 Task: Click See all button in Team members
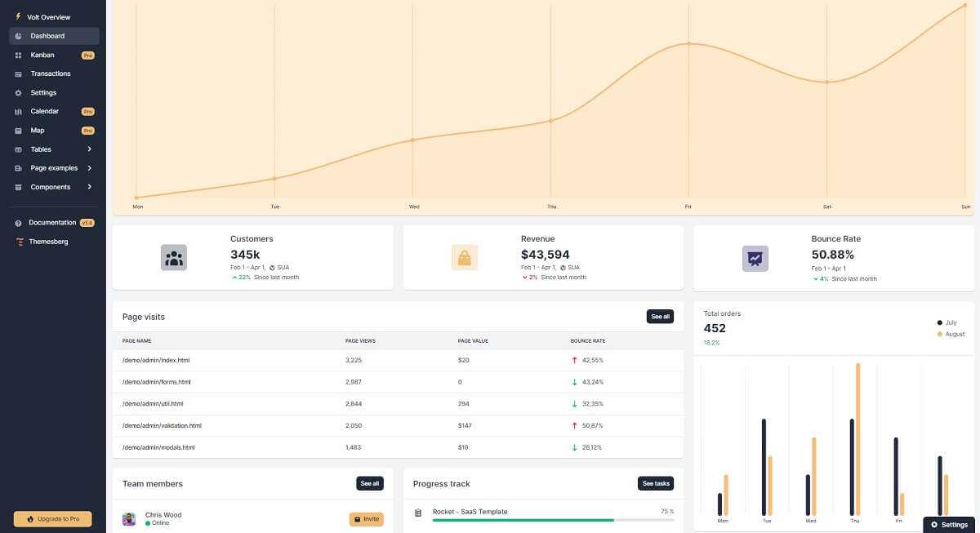[x=370, y=483]
